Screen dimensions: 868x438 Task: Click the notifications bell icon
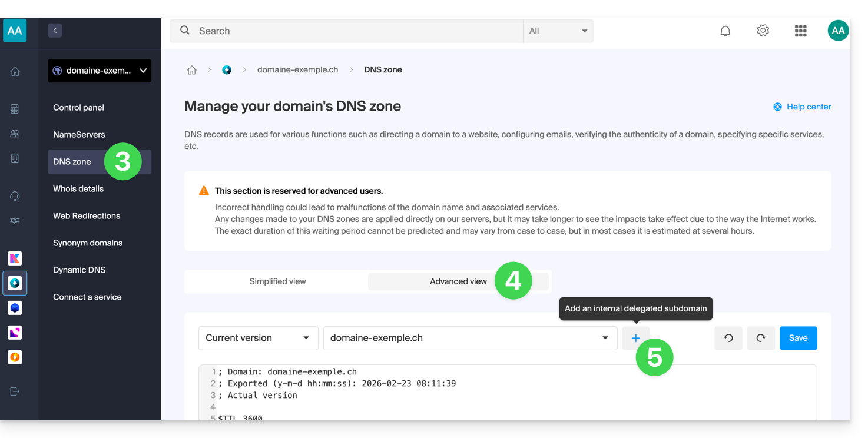point(725,31)
